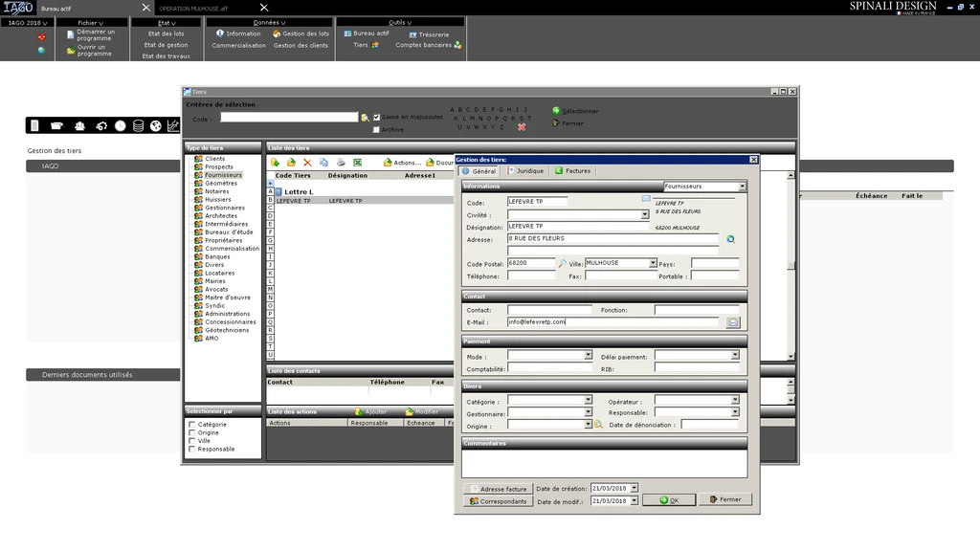Click the printer icon in the tiers list toolbar
This screenshot has width=980, height=551.
(x=340, y=163)
